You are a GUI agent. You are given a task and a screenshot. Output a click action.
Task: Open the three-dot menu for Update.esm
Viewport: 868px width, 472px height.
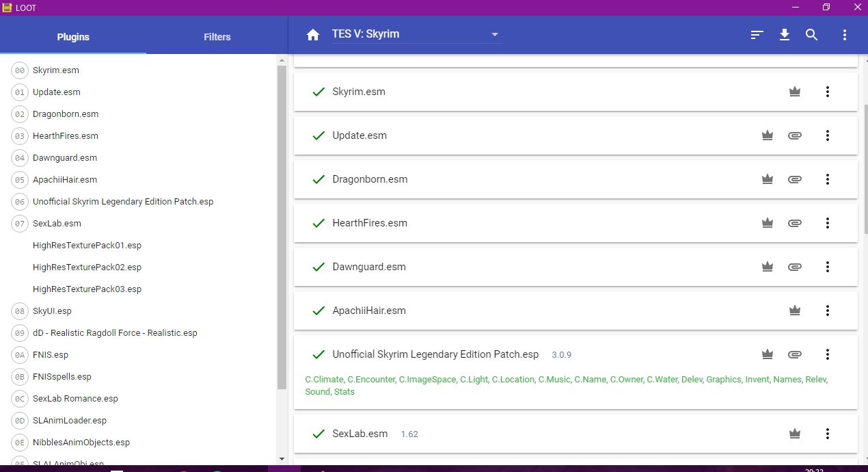coord(828,135)
